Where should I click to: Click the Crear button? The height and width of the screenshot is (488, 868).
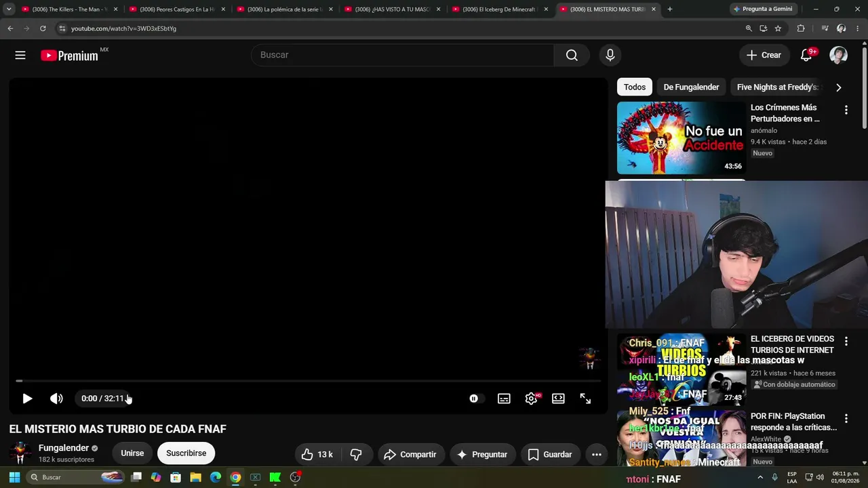pos(764,55)
